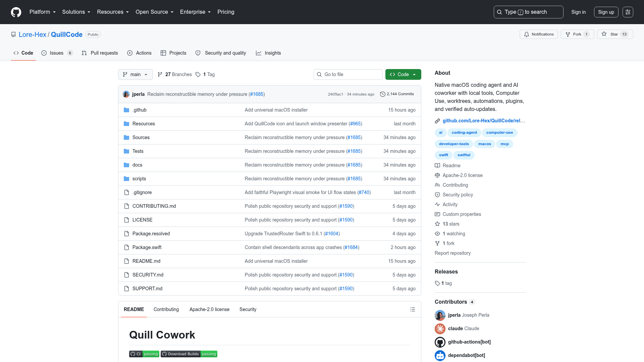644x362 pixels.
Task: Open the scripts folder icon
Action: coord(126,179)
